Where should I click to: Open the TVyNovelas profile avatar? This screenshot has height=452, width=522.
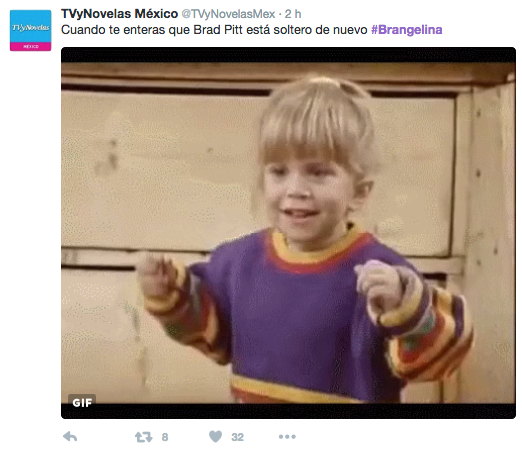pyautogui.click(x=30, y=30)
